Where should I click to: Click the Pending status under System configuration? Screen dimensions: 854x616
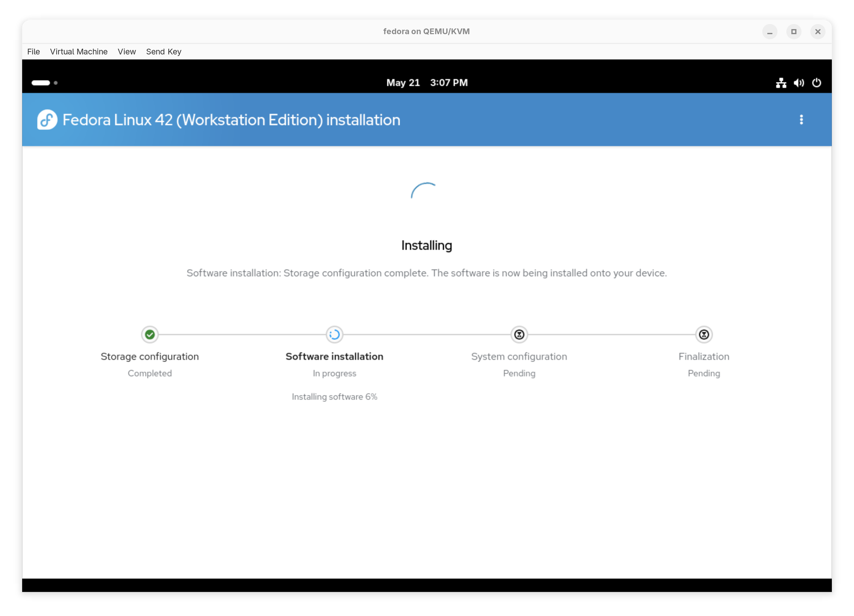tap(519, 374)
